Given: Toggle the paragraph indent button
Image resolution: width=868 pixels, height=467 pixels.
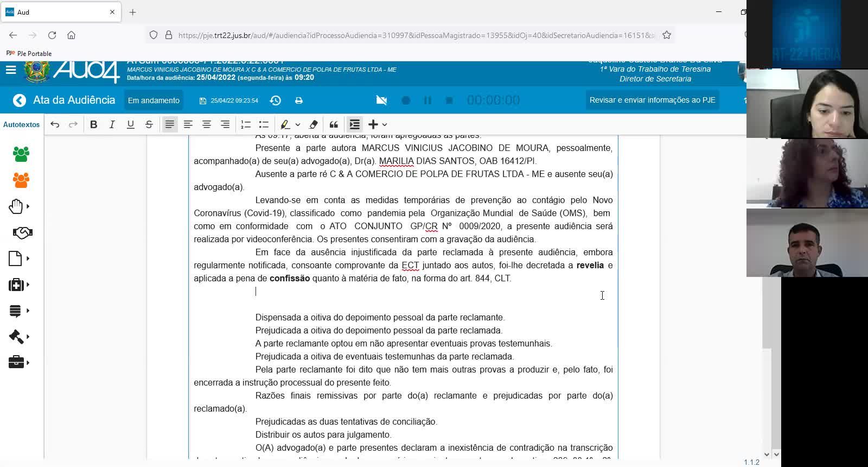Looking at the screenshot, I should [355, 124].
